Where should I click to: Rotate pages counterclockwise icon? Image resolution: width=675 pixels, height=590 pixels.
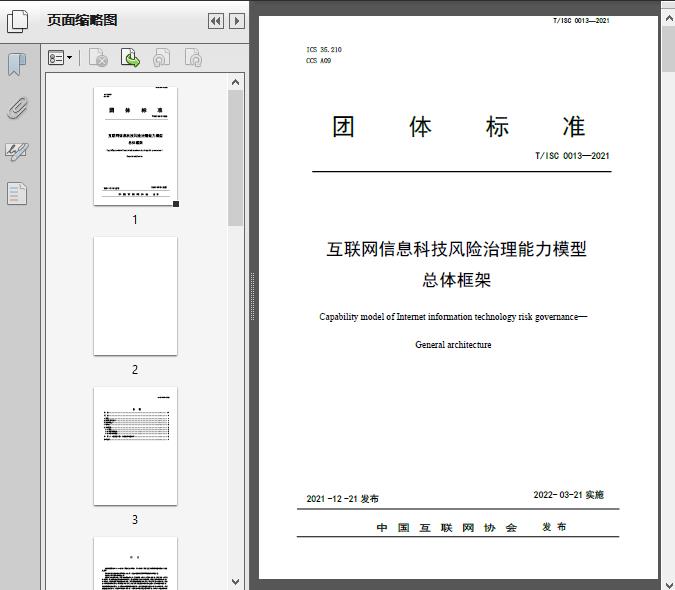[161, 58]
